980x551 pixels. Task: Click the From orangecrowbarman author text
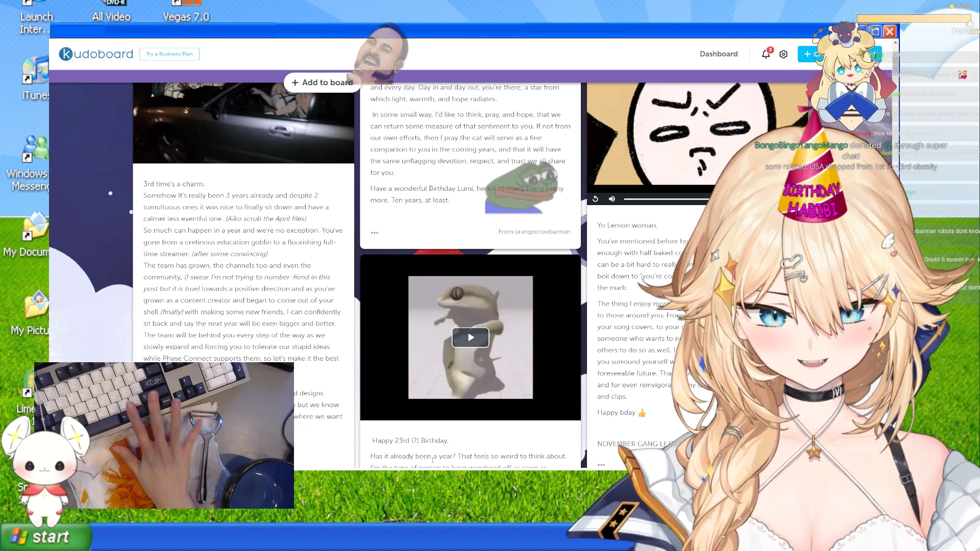[x=534, y=232]
